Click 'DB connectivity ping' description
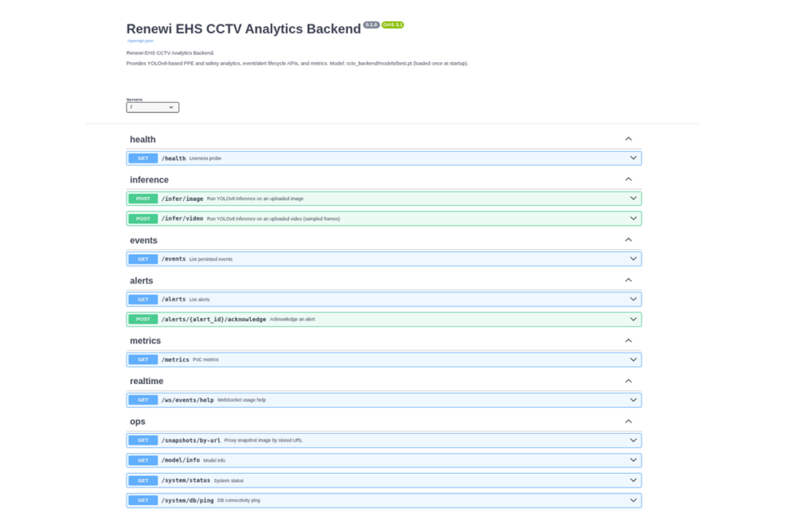This screenshot has height=532, width=785. click(x=239, y=501)
